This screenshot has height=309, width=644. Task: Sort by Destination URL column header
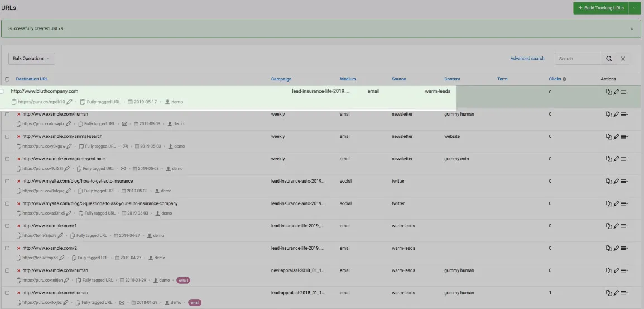32,79
